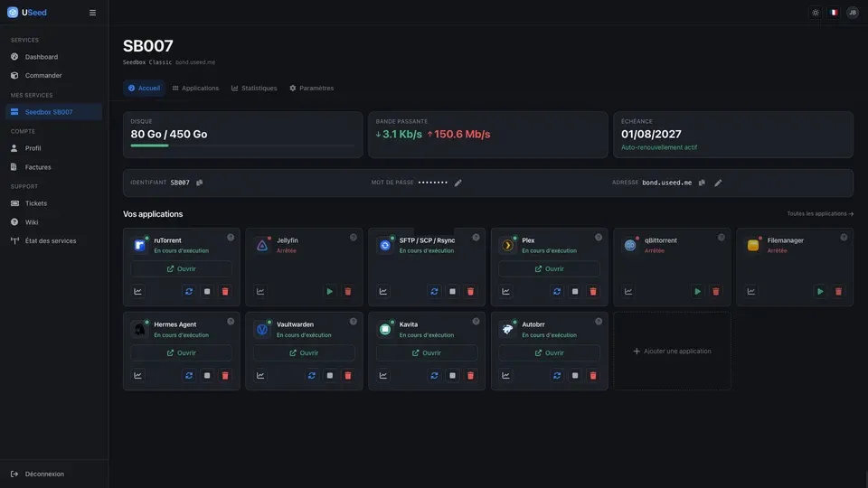Image resolution: width=868 pixels, height=488 pixels.
Task: Open Tickets support page
Action: pos(53,203)
